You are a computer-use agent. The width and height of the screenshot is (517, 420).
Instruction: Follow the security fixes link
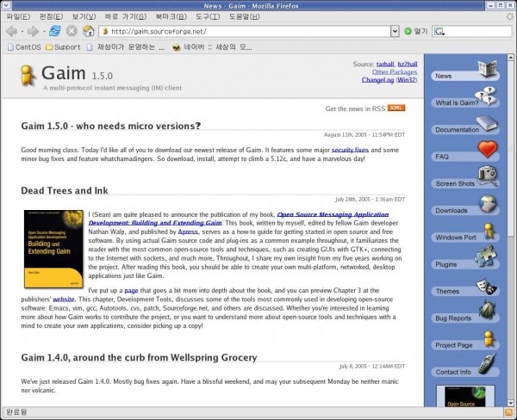(x=350, y=150)
